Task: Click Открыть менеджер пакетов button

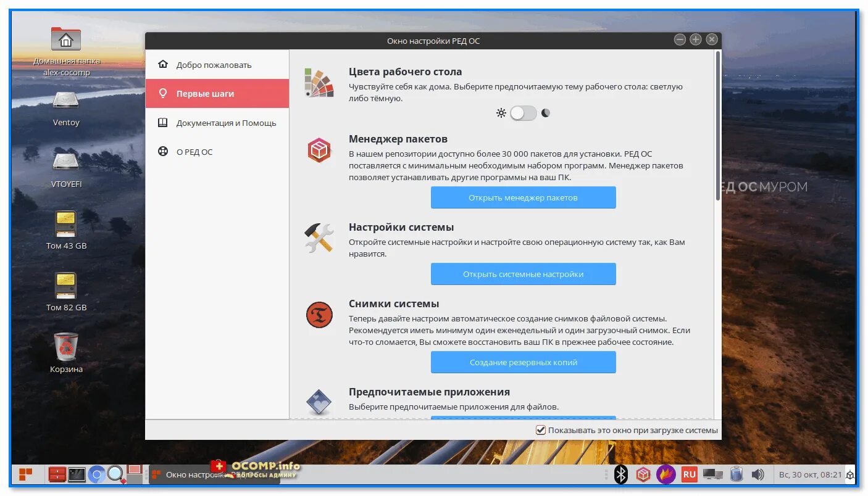Action: [x=524, y=197]
